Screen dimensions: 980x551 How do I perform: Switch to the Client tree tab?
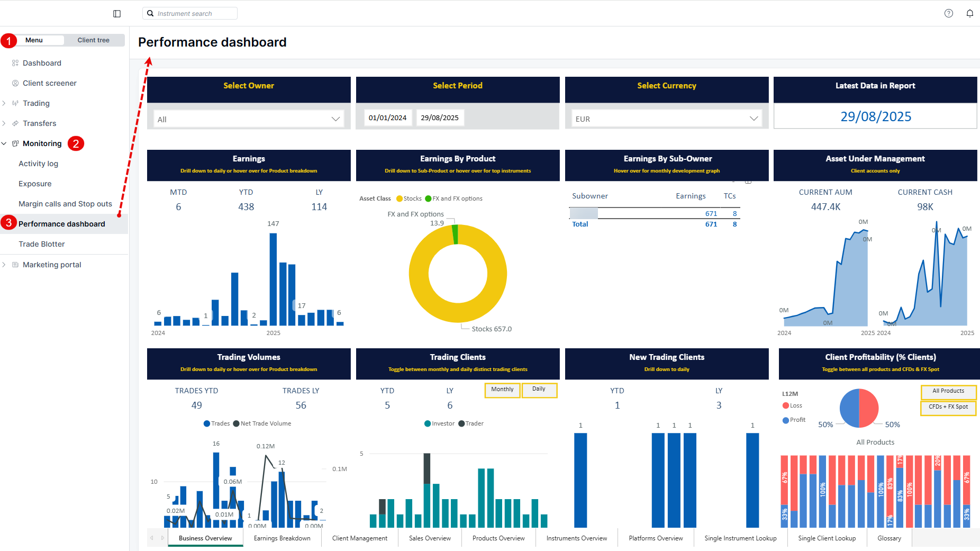[x=93, y=40]
